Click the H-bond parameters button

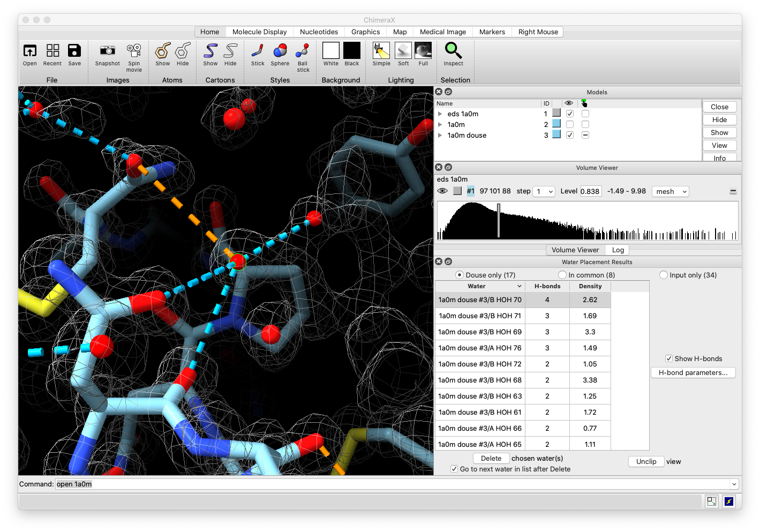coord(693,373)
